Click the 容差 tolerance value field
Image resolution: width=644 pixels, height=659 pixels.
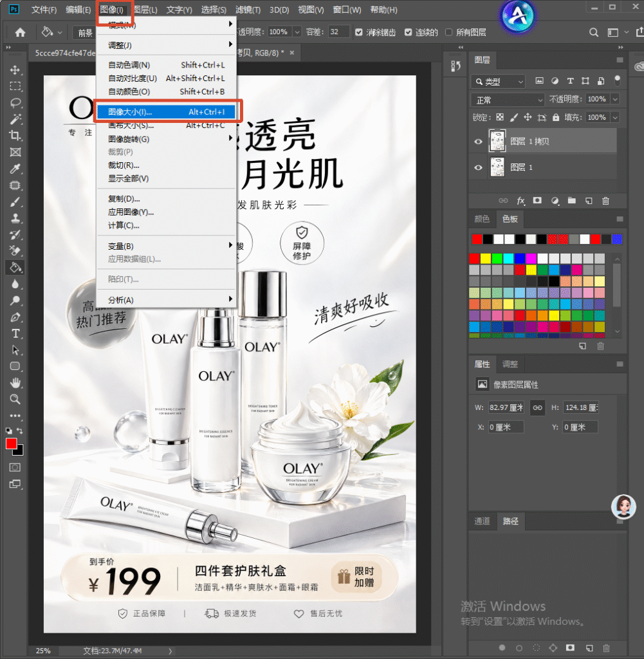(338, 32)
